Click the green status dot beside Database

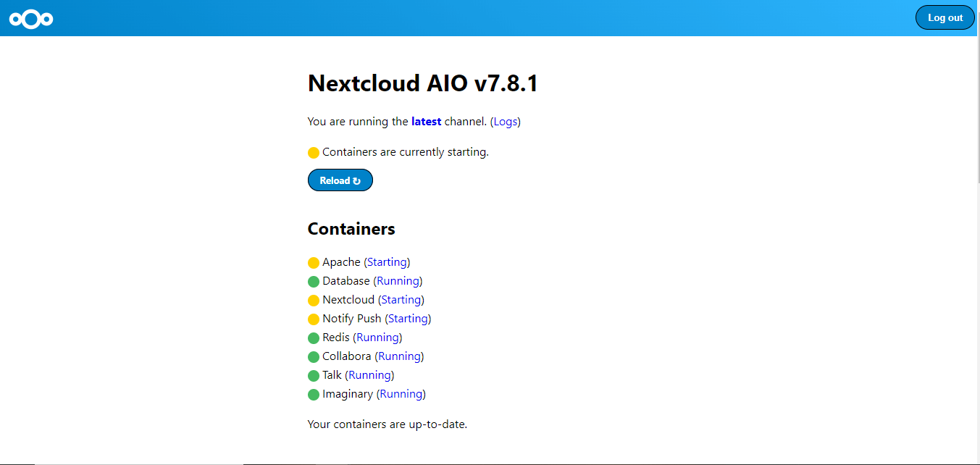tap(314, 281)
